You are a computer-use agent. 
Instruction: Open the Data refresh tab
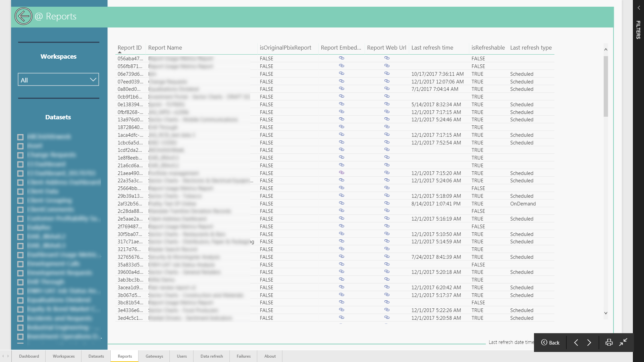tap(212, 356)
